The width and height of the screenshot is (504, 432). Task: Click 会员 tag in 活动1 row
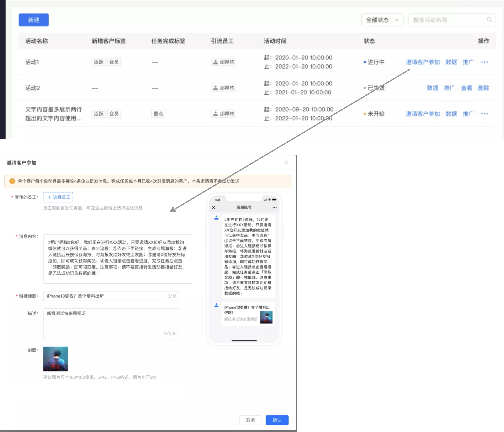[114, 62]
